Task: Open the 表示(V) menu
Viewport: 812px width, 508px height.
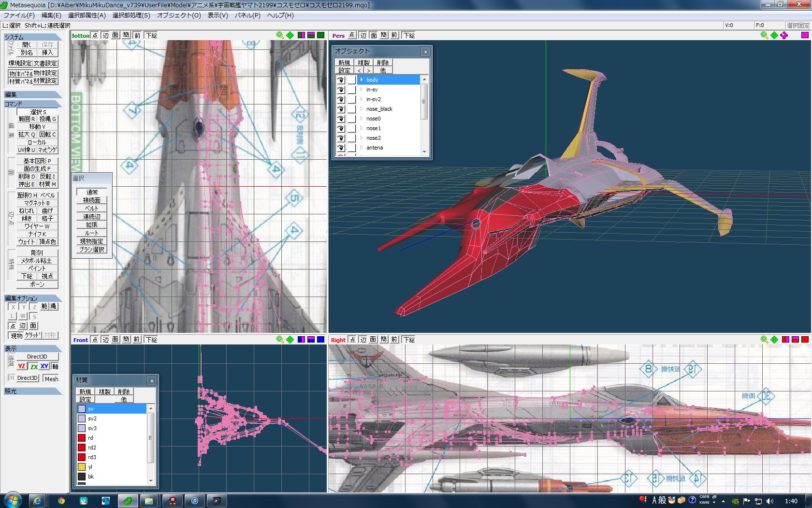Action: 217,15
